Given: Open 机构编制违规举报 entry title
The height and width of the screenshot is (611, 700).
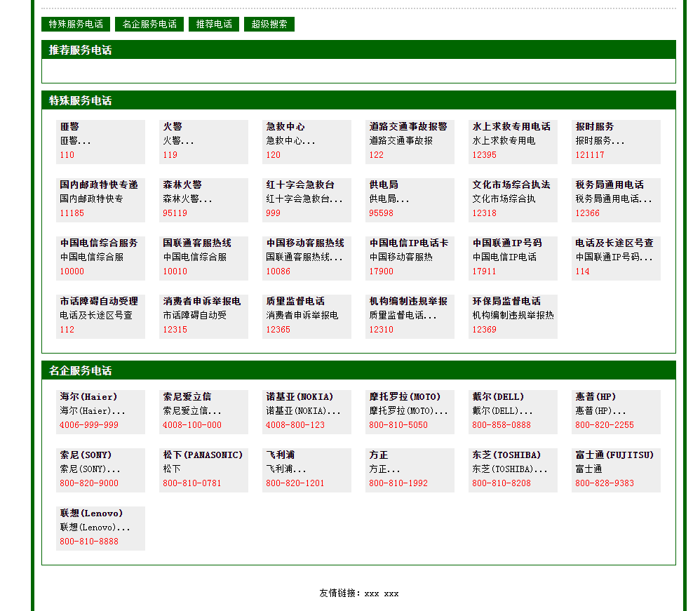Looking at the screenshot, I should [x=408, y=302].
